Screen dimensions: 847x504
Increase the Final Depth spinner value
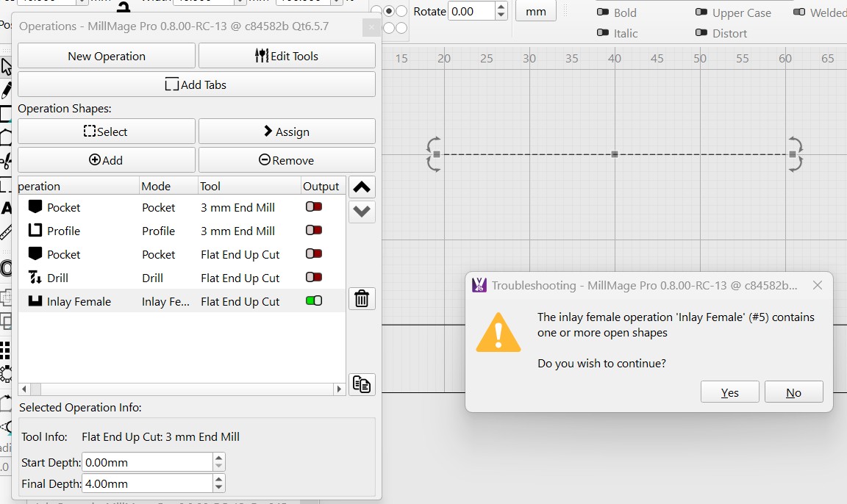click(218, 479)
